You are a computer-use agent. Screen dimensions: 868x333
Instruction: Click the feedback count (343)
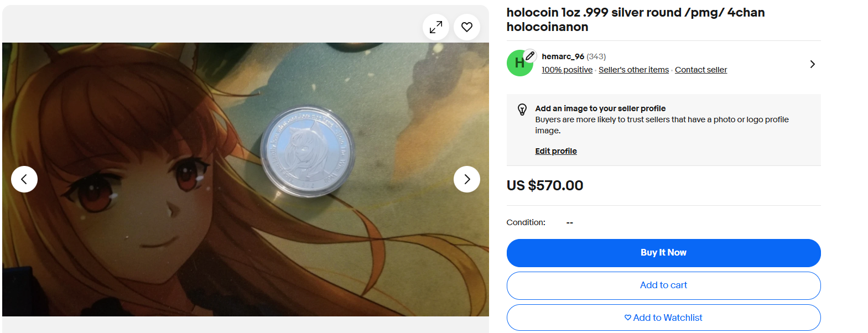pyautogui.click(x=596, y=56)
